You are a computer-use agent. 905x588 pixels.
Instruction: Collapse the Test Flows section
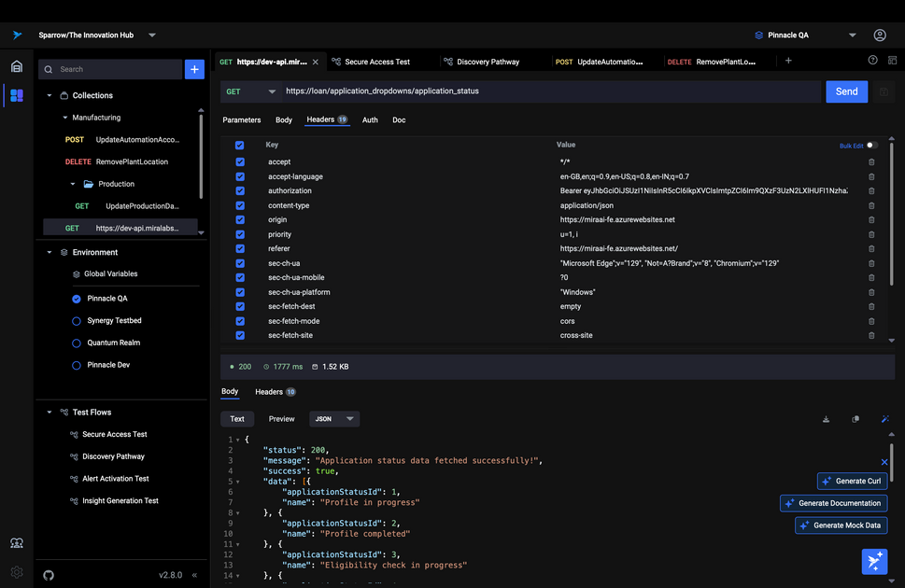49,412
